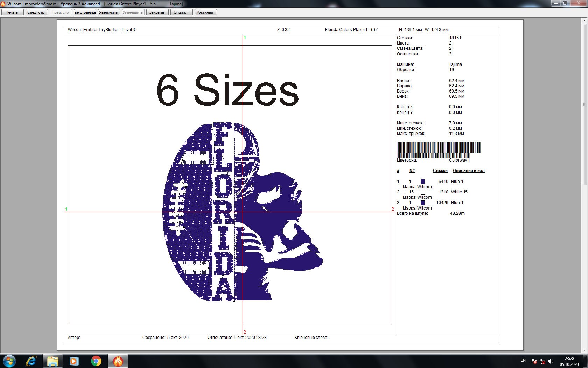Screen dimensions: 588x368
Task: Print the document using Печать
Action: coord(12,12)
